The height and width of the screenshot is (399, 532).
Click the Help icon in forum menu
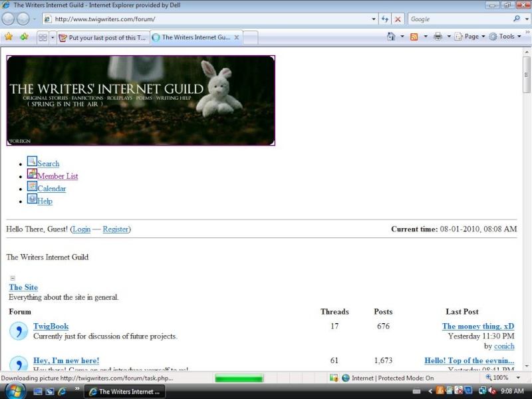pos(32,199)
